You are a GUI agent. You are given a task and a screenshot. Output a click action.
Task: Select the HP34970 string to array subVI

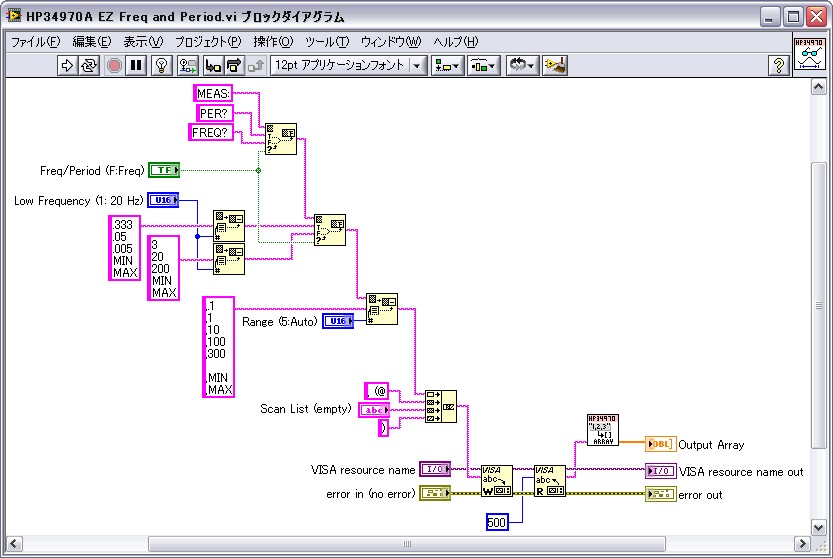(603, 430)
